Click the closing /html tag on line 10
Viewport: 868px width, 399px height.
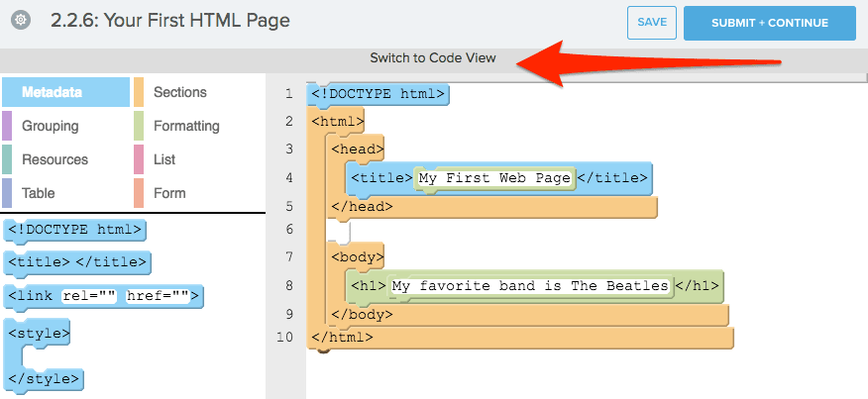click(342, 337)
